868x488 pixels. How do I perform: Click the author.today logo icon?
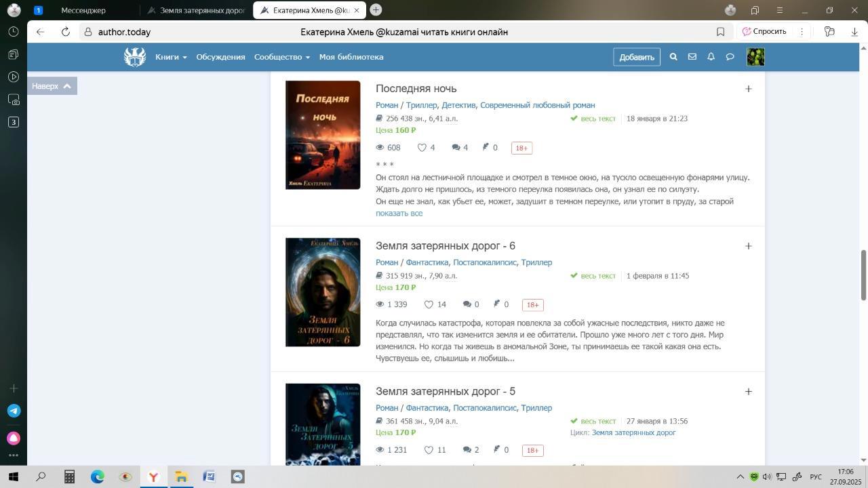click(x=135, y=57)
